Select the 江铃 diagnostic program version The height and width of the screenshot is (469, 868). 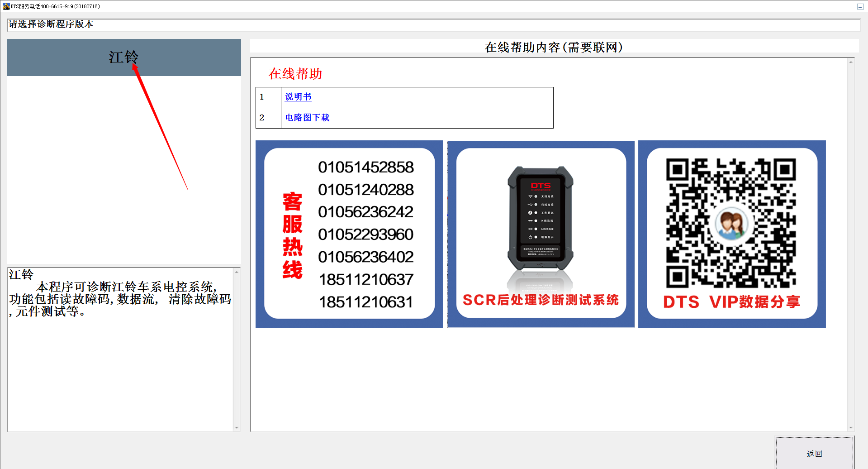pos(124,57)
